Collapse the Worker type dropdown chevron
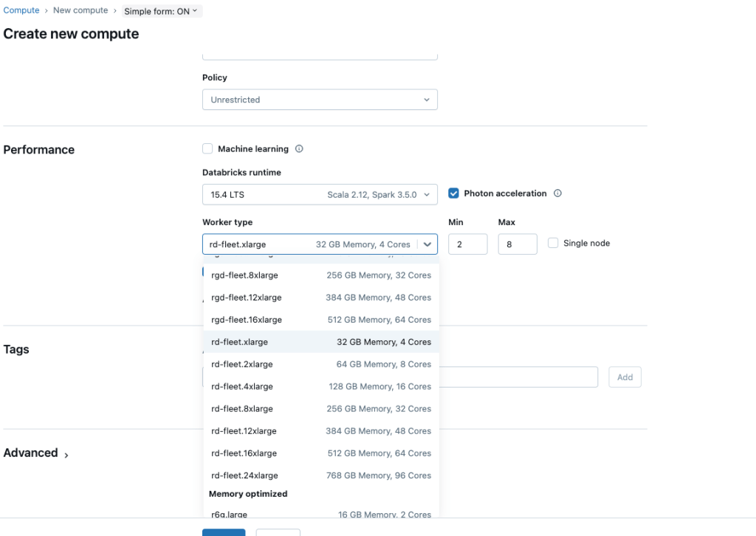The width and height of the screenshot is (756, 536). click(427, 244)
